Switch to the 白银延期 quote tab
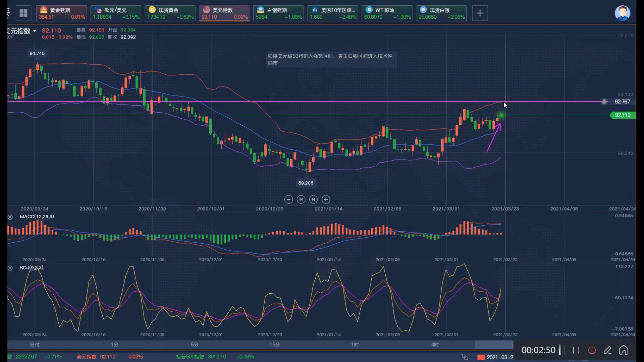 278,13
